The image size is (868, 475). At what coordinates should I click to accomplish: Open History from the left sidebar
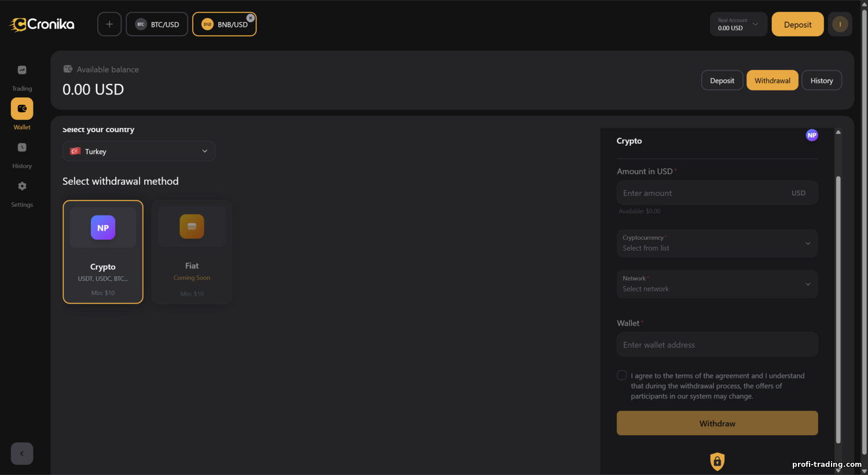pos(22,148)
